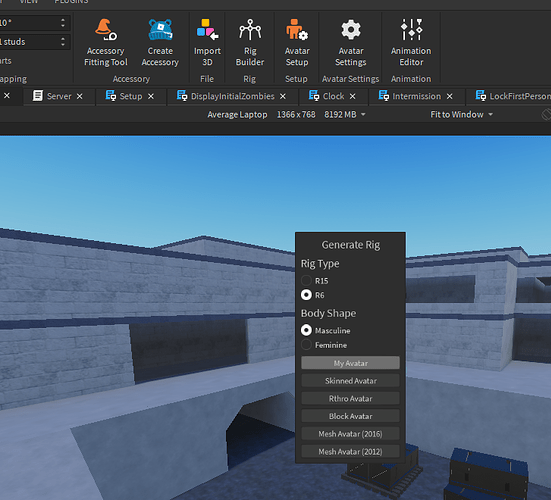Image resolution: width=551 pixels, height=500 pixels.
Task: Click the 1366 x 768 resolution text
Action: coord(296,115)
